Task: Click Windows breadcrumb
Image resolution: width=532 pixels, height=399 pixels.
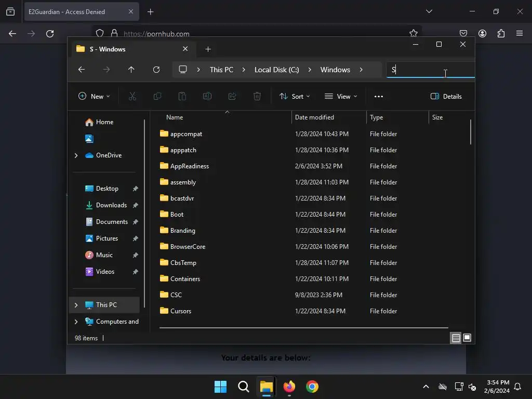Action: coord(335,70)
